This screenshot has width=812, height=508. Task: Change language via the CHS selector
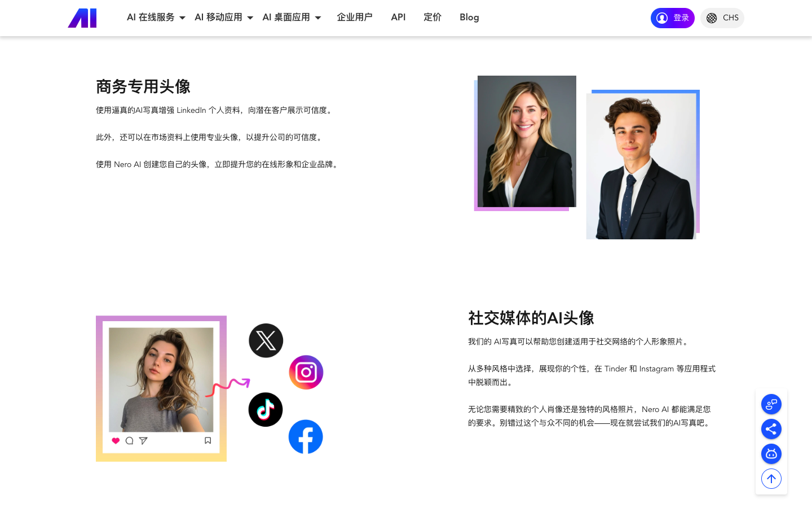tap(722, 17)
